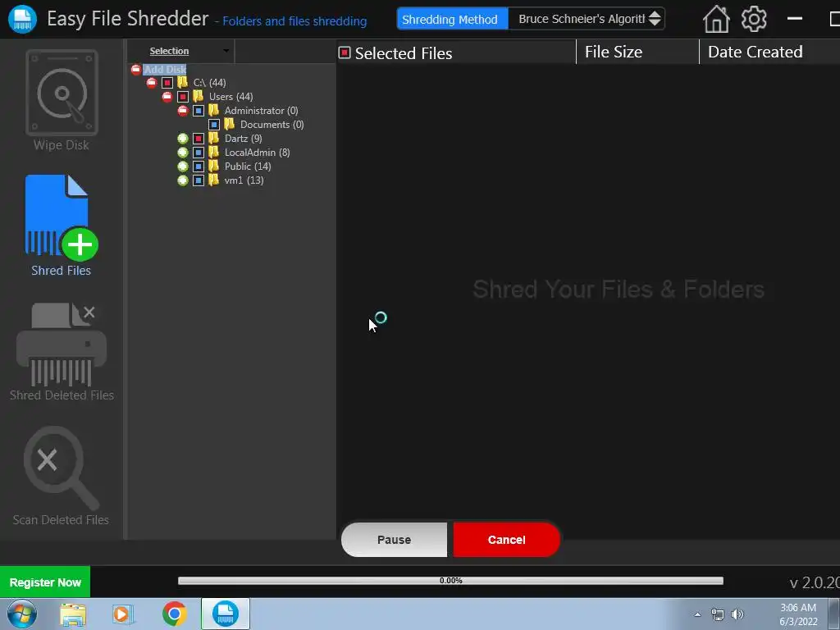The height and width of the screenshot is (630, 840).
Task: Select the Add Disk tree item
Action: coord(164,69)
